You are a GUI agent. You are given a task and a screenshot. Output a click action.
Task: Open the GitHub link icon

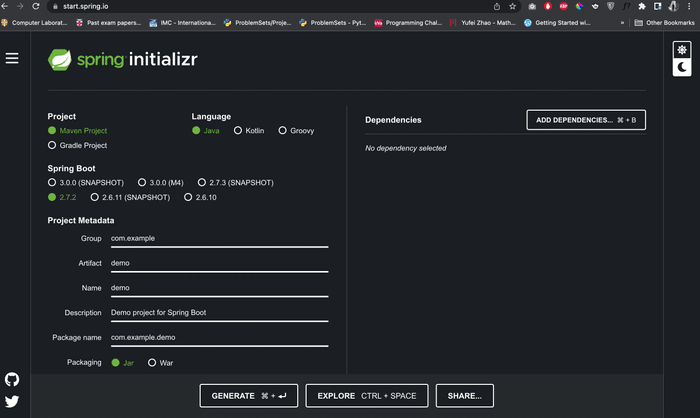(x=12, y=380)
